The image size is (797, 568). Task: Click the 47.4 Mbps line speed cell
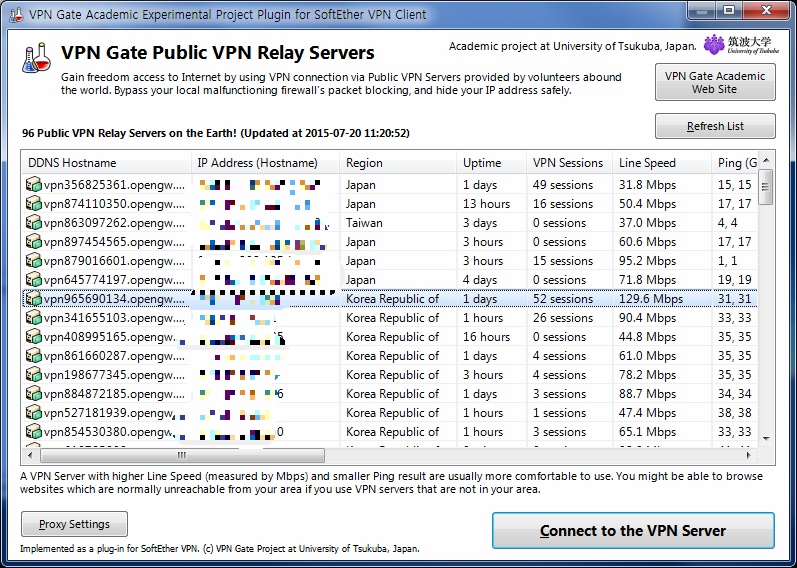pos(647,412)
